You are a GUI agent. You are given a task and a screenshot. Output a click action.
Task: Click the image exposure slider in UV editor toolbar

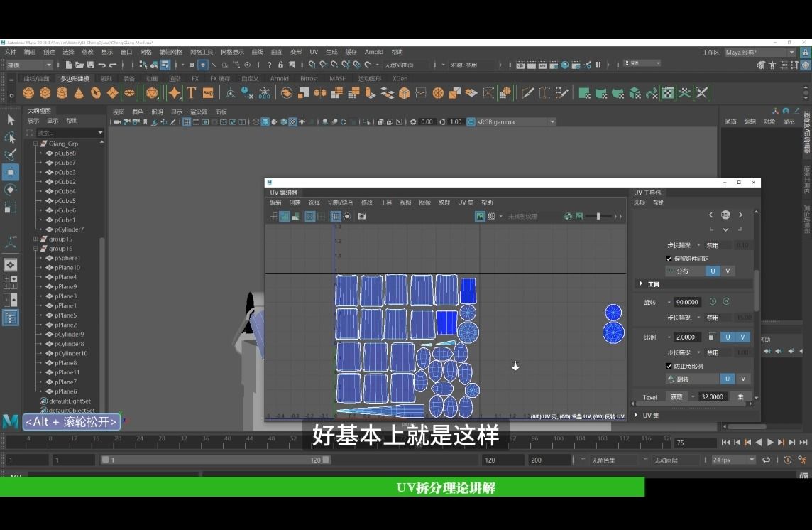point(598,216)
